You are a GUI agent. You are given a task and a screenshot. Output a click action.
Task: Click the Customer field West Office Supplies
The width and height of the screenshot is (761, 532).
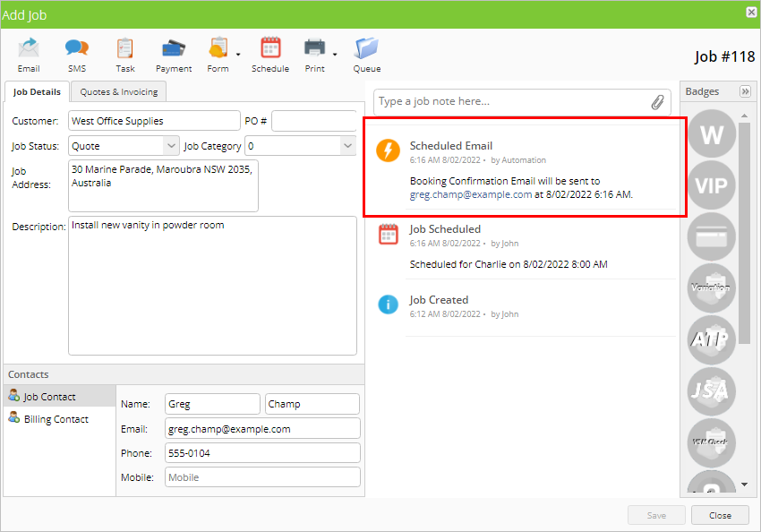(154, 121)
